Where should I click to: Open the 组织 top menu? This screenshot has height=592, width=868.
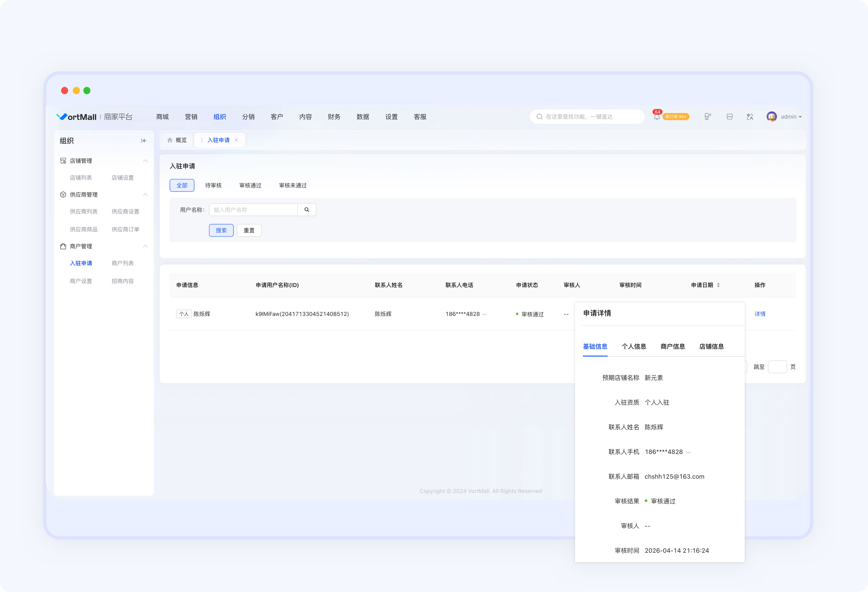(220, 117)
